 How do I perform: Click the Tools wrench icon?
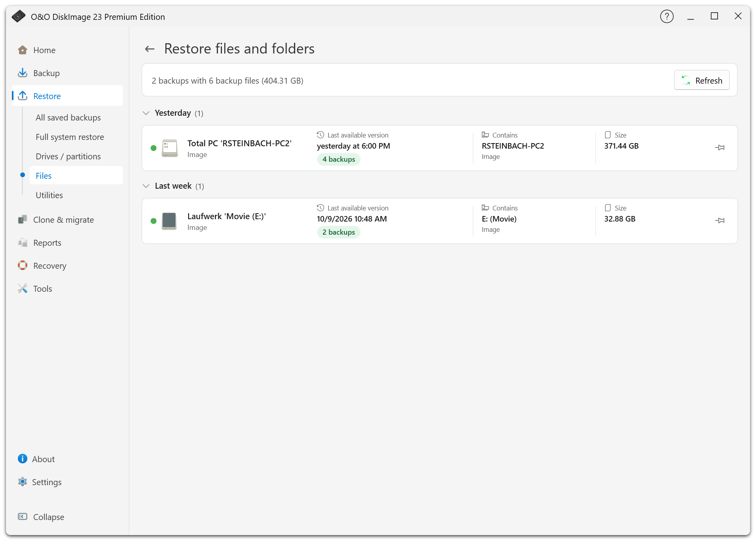(x=23, y=289)
